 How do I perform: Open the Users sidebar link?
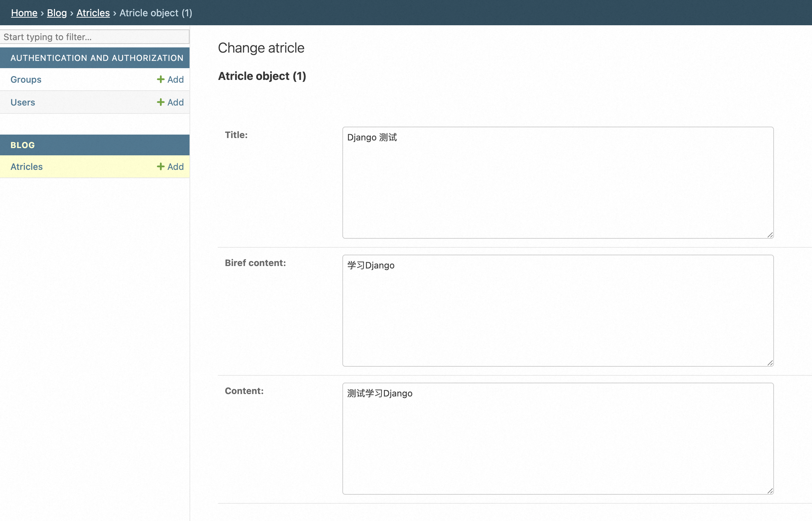[23, 102]
